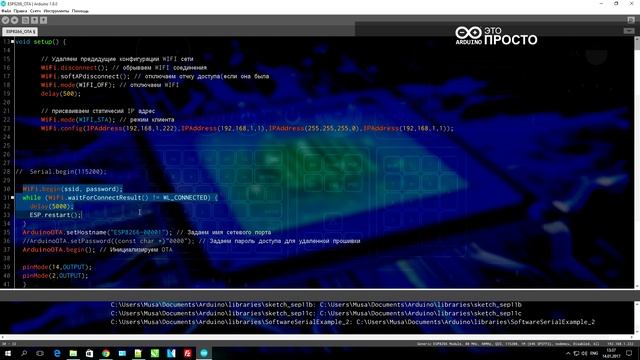Open the taskbar clock and date
The width and height of the screenshot is (640, 360).
coord(611,353)
